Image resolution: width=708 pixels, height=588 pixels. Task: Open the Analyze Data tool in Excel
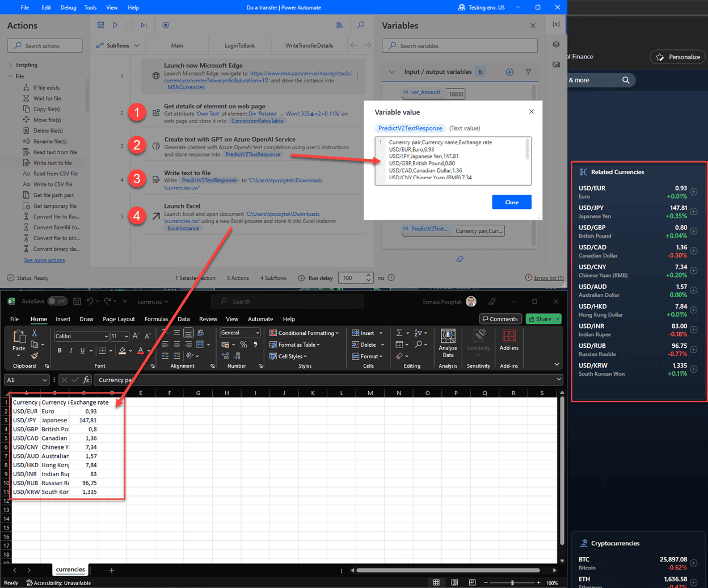pyautogui.click(x=448, y=343)
